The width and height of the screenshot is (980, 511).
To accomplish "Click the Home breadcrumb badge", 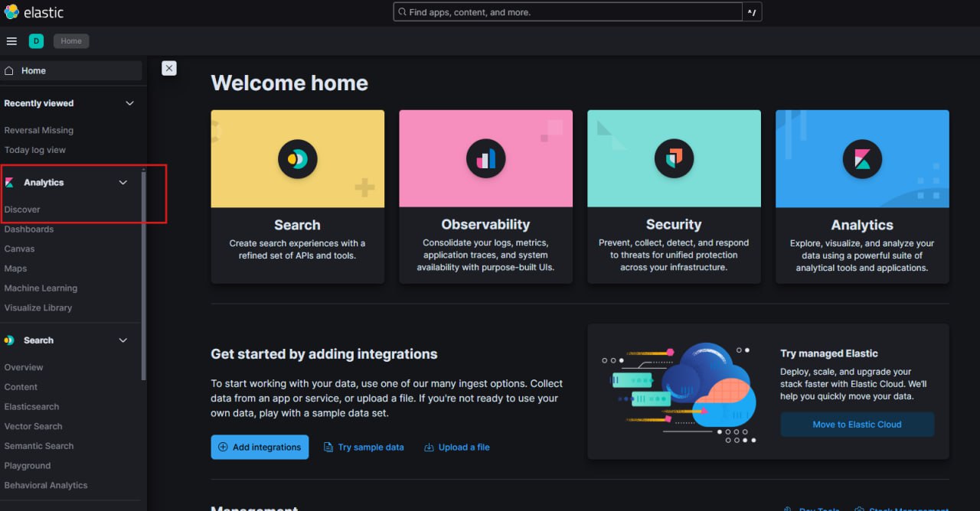I will 71,41.
